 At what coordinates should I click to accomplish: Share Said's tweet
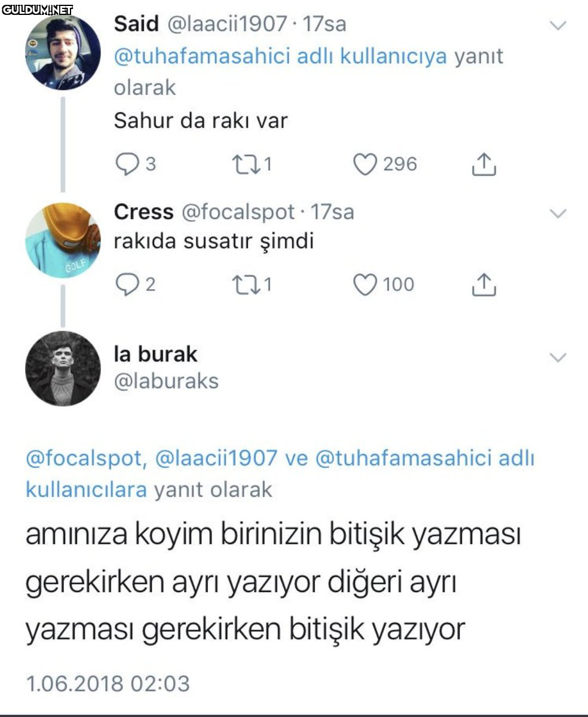(485, 164)
